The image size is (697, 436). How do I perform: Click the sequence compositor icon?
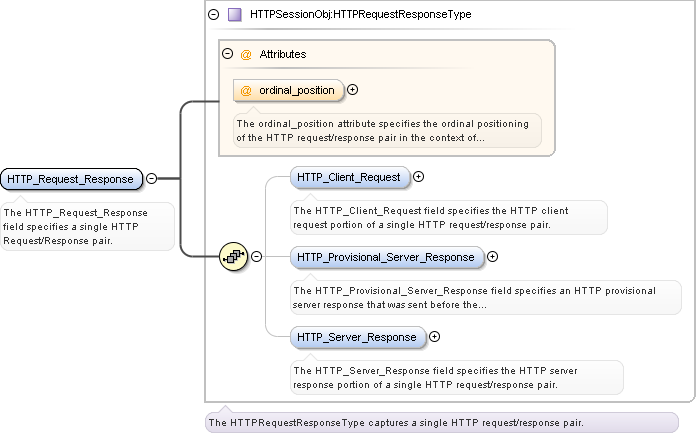point(233,256)
